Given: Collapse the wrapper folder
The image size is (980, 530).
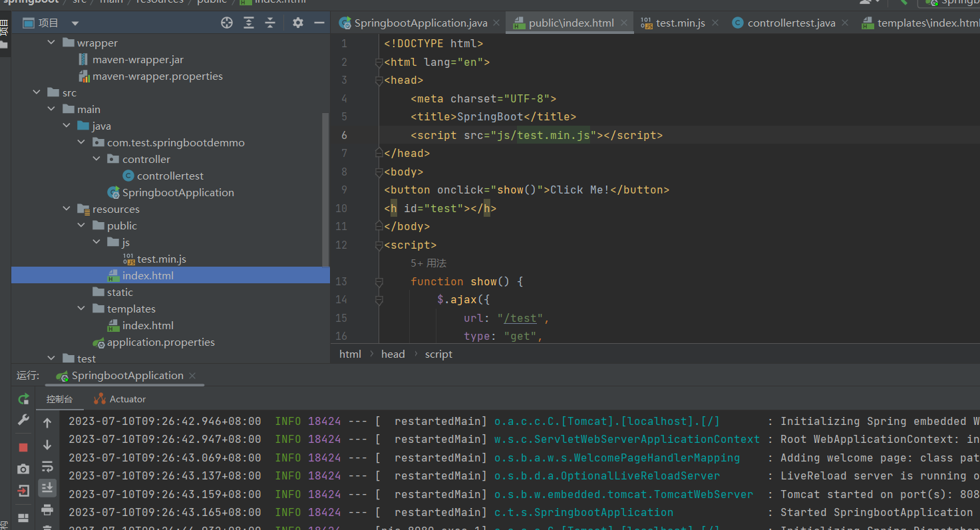Looking at the screenshot, I should pyautogui.click(x=52, y=43).
